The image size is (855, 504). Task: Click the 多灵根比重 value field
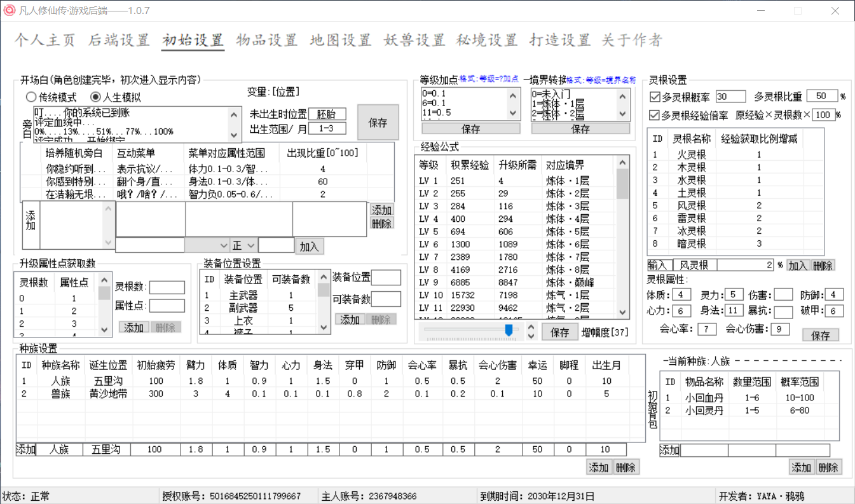coord(822,96)
